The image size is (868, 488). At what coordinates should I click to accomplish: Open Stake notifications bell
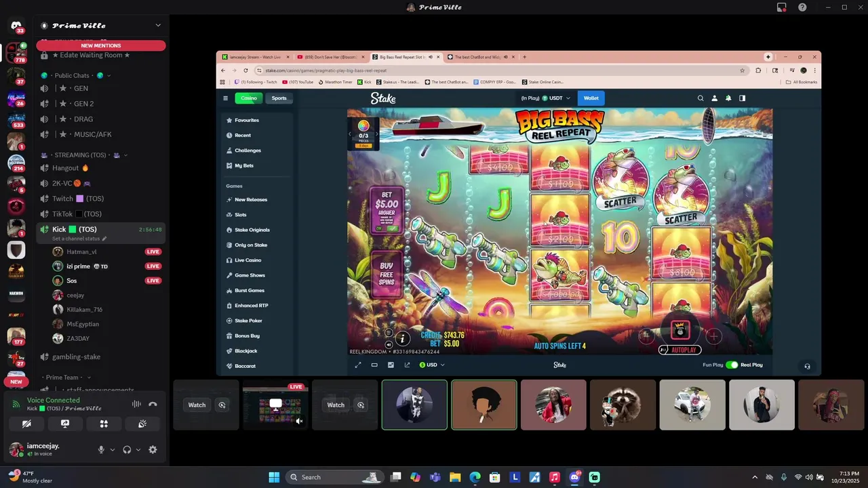coord(728,98)
